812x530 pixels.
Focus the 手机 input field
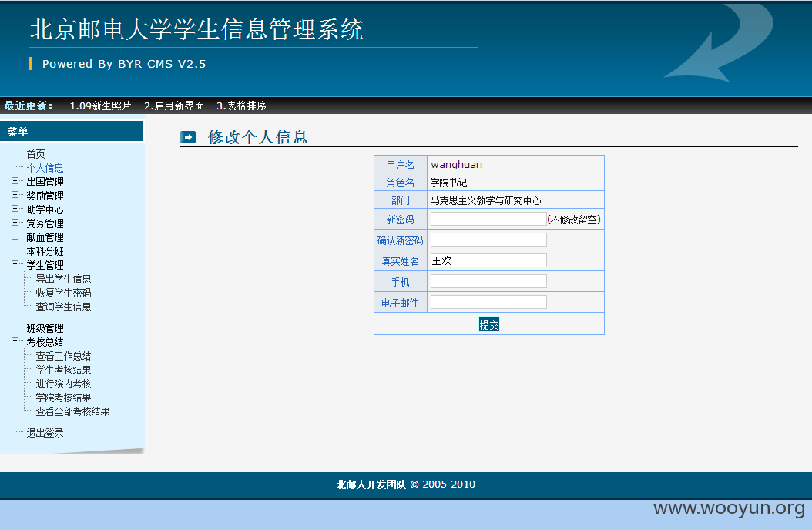[x=488, y=281]
